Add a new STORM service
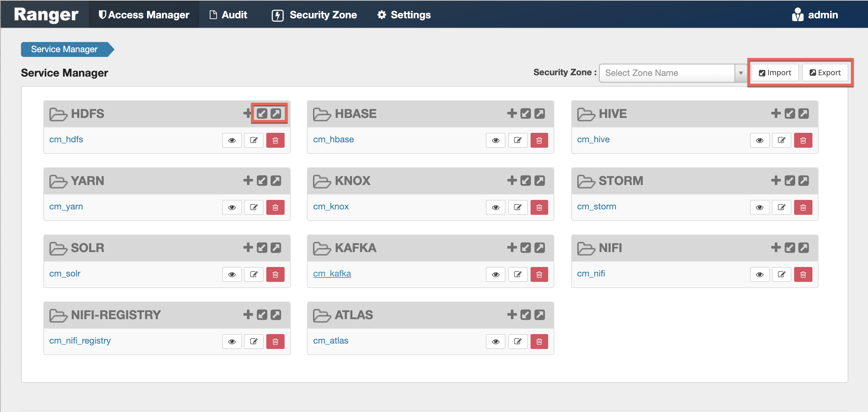Screen dimensions: 868x412 776,180
